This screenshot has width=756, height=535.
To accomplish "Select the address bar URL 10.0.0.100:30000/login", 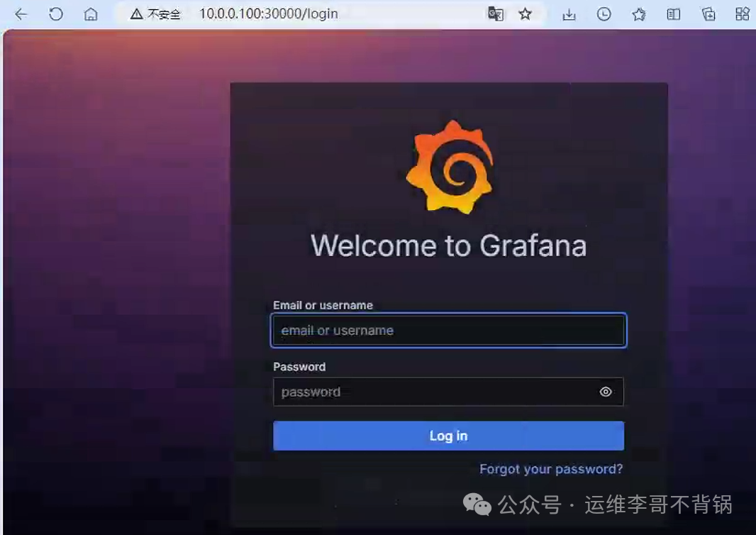I will pyautogui.click(x=269, y=14).
